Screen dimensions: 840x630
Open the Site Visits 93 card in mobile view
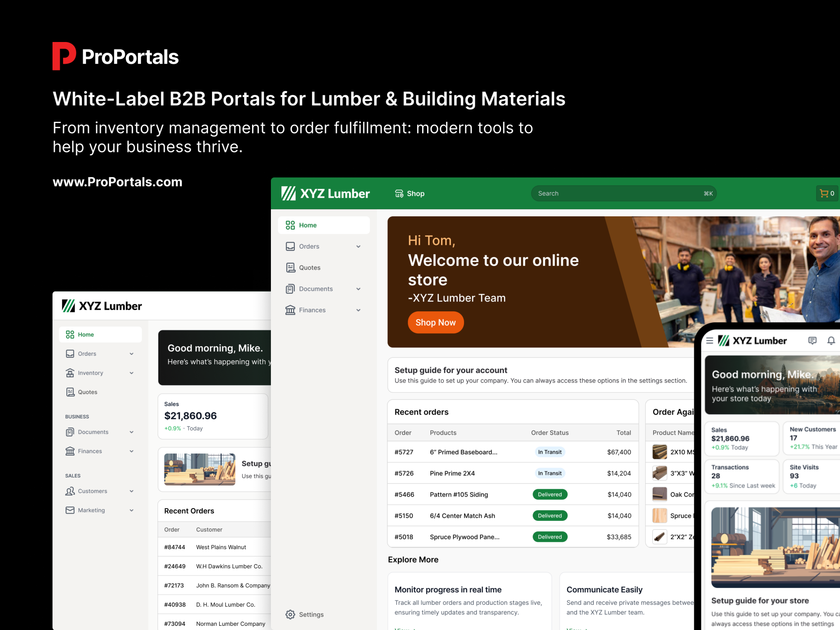812,476
